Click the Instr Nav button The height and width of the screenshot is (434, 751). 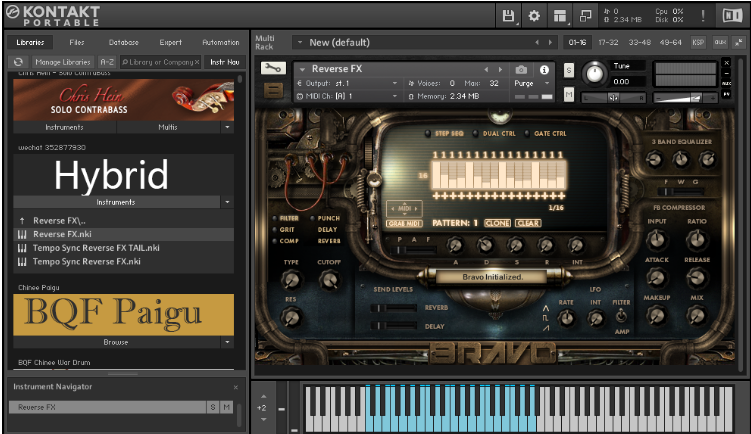pyautogui.click(x=225, y=62)
